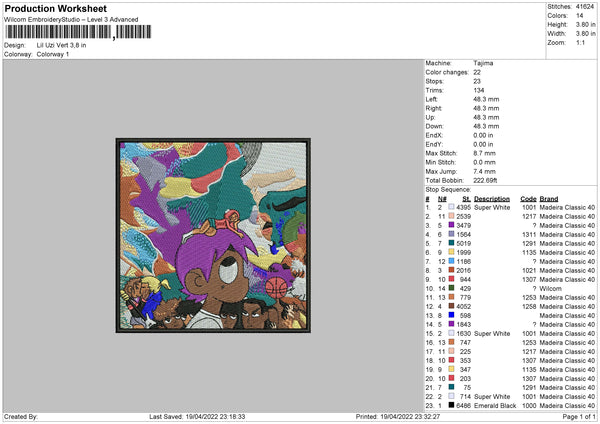Select the purple swatch beside stitch count 3479
Viewport: 600px width, 424px height.
452,225
